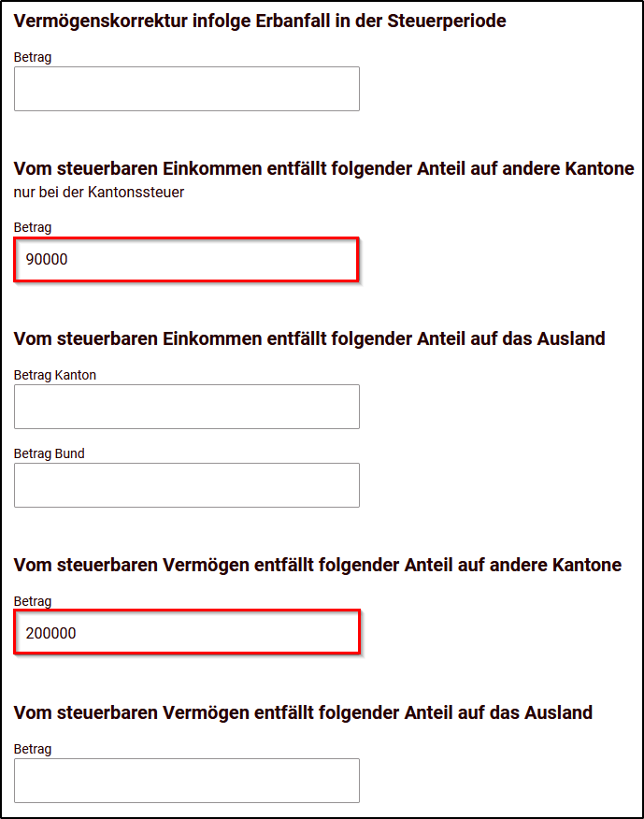Viewport: 644px width, 819px height.
Task: Click Betrag label above the 200000 field
Action: pyautogui.click(x=33, y=602)
